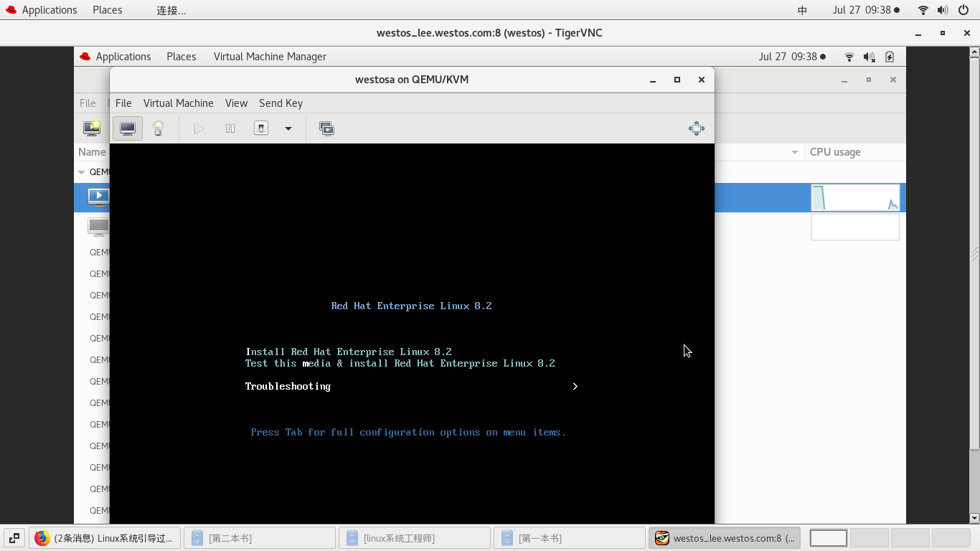This screenshot has width=980, height=551.
Task: Click inner desktop battery icon
Action: (x=890, y=57)
